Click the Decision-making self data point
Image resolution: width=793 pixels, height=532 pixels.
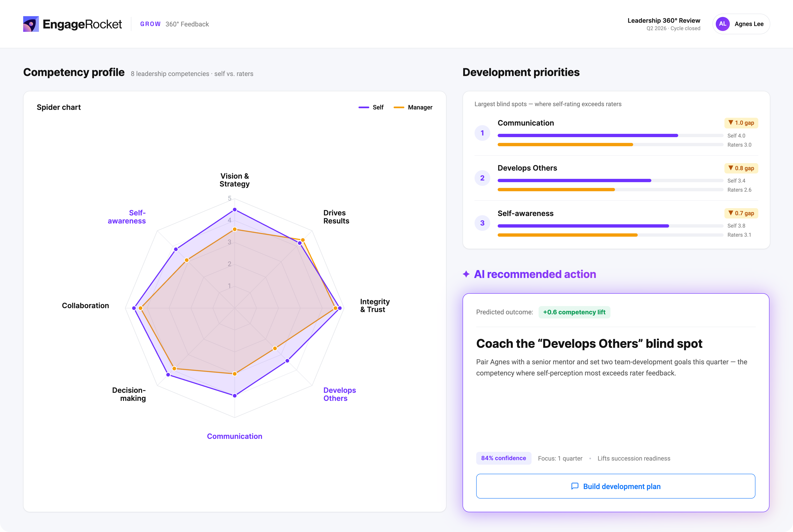pos(168,375)
